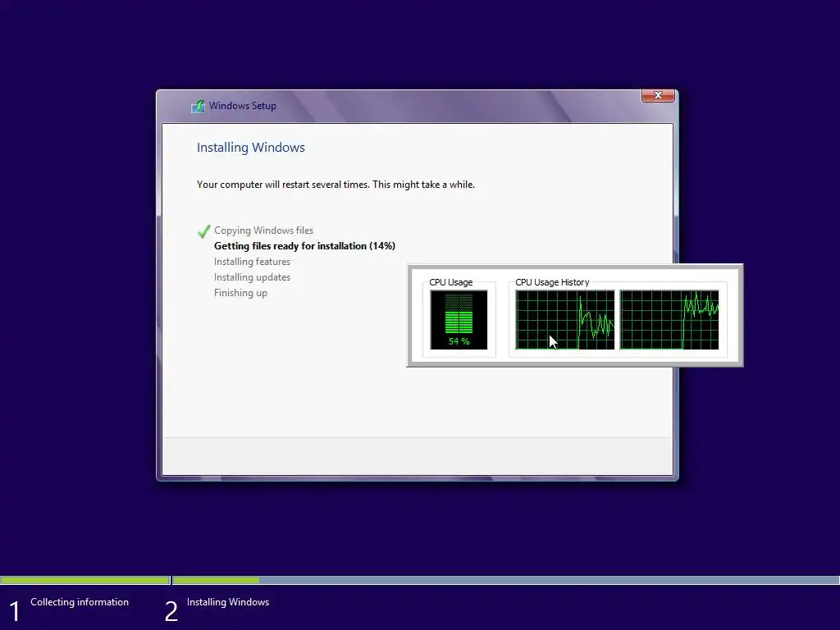This screenshot has height=630, width=840.
Task: Click the Collecting information stage label
Action: (80, 602)
